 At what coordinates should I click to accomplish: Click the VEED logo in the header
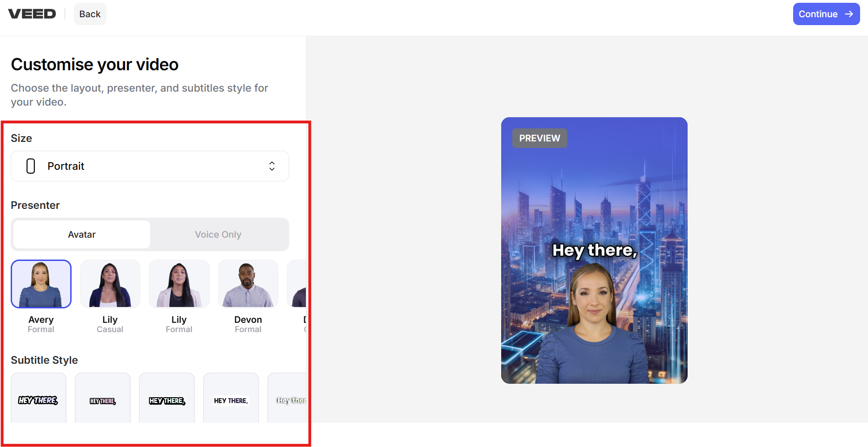pos(32,13)
